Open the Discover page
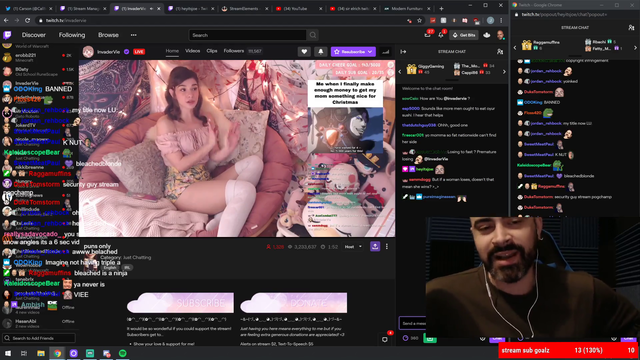Screen dimensions: 640x360 coord(33,35)
